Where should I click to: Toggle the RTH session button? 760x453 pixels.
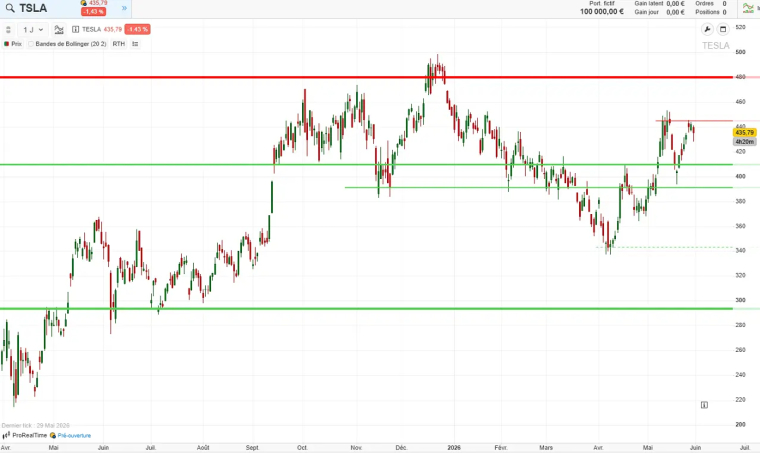119,44
